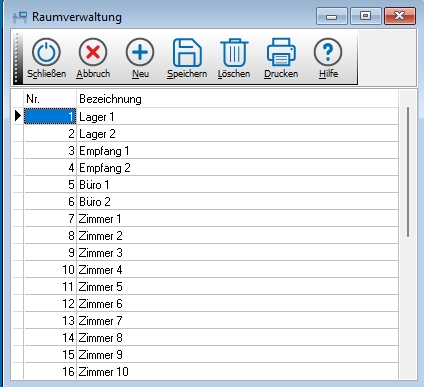Select the Zimmer 2 cell
The height and width of the screenshot is (387, 424).
coord(237,236)
